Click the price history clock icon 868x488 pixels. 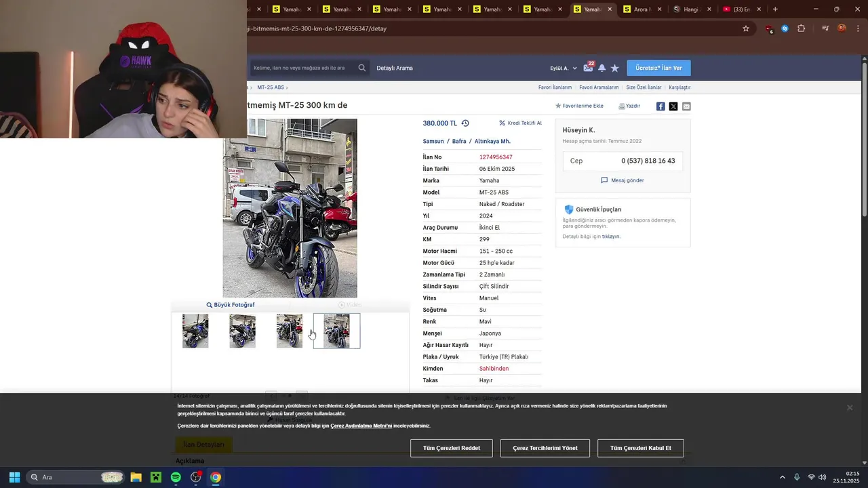coord(465,123)
